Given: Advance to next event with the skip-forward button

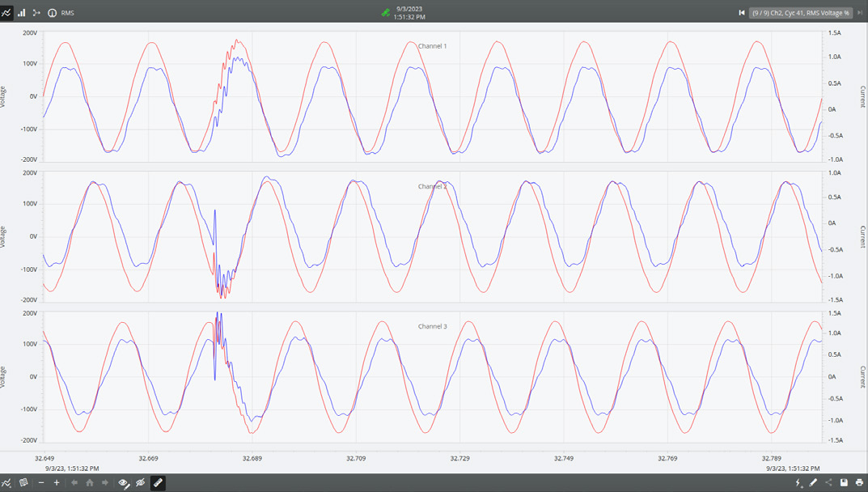Looking at the screenshot, I should click(x=860, y=12).
